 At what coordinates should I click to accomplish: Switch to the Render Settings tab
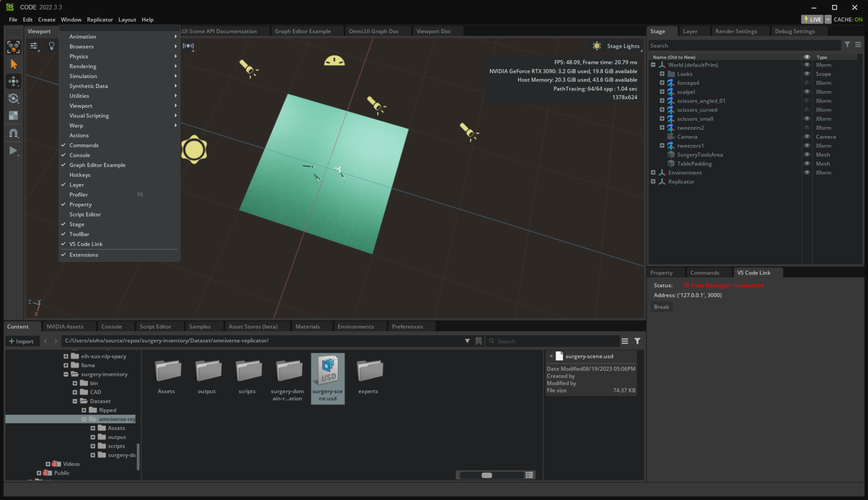pyautogui.click(x=736, y=31)
